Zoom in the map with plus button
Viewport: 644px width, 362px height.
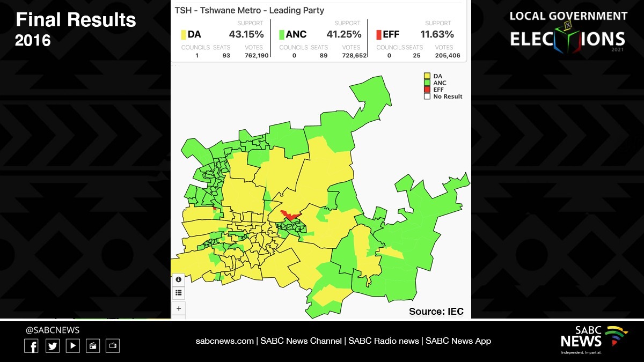point(179,308)
